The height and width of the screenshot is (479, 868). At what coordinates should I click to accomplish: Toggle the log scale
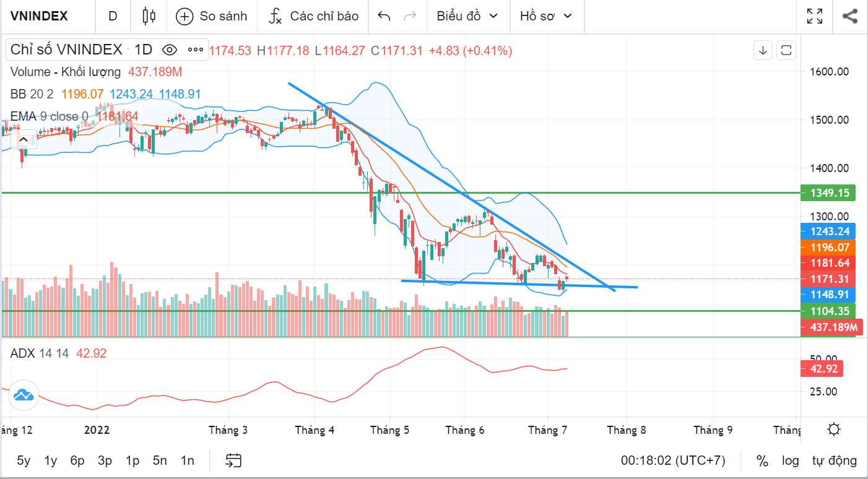790,460
